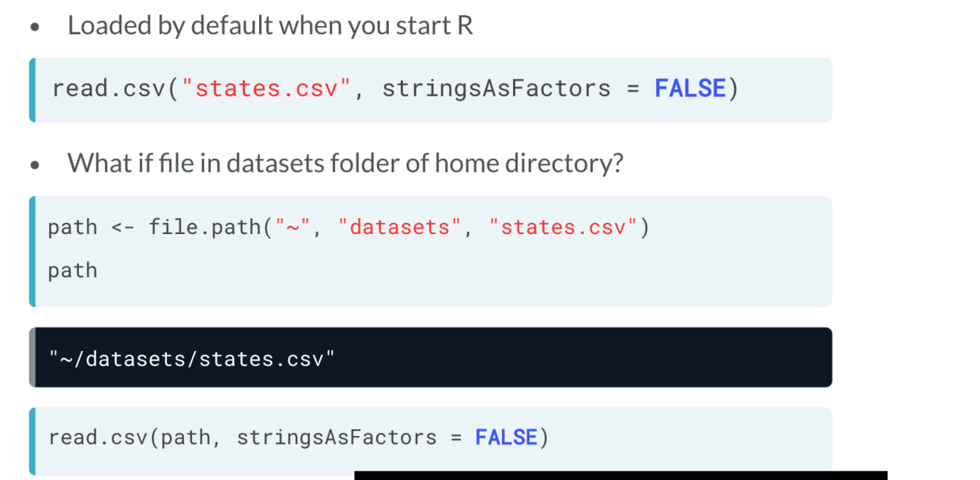The height and width of the screenshot is (480, 980).
Task: Click the "Loaded by default when you start R" text
Action: point(269,26)
